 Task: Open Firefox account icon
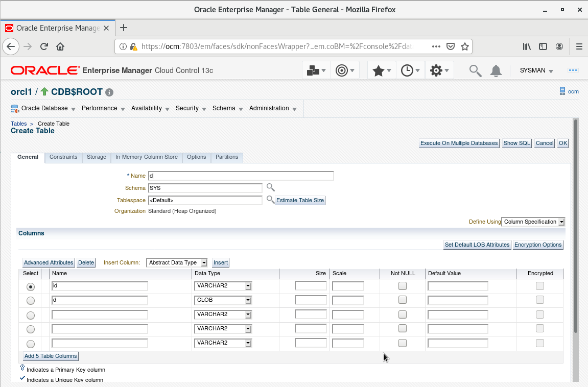pos(559,46)
